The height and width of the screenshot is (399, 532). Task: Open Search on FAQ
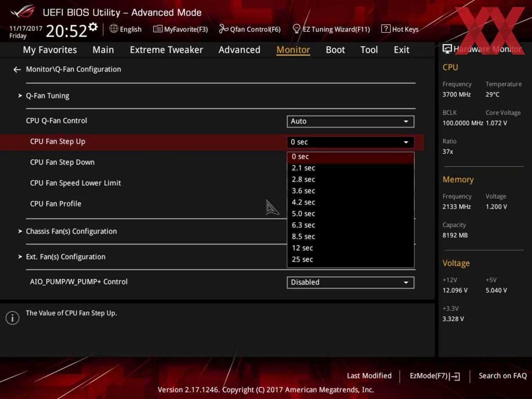pyautogui.click(x=503, y=376)
